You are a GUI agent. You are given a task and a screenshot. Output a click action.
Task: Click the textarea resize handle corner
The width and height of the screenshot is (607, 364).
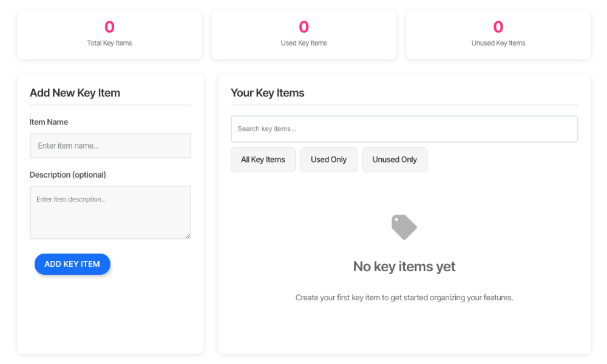(x=188, y=236)
